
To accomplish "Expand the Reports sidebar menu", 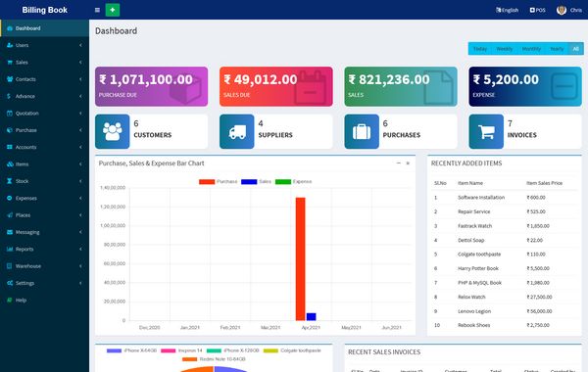I will [x=45, y=249].
